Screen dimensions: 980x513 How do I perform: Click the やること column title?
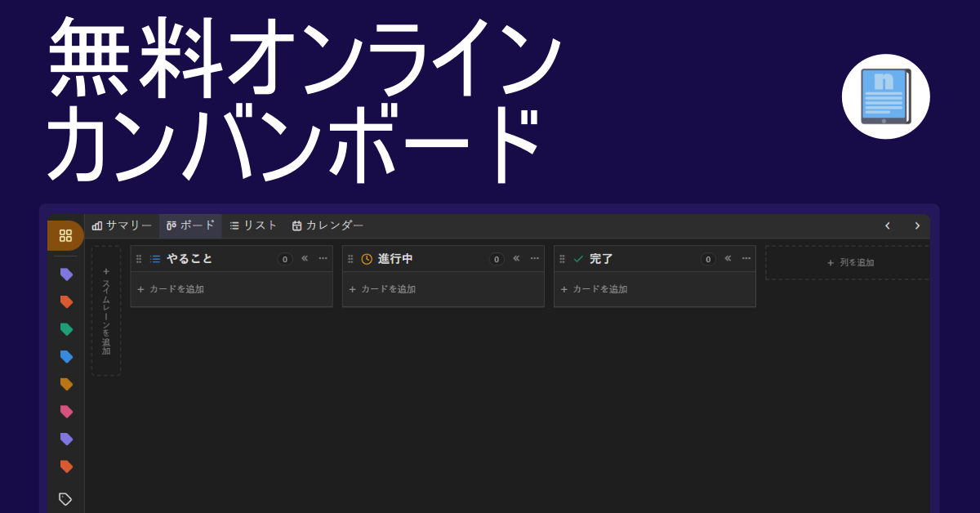tap(189, 259)
